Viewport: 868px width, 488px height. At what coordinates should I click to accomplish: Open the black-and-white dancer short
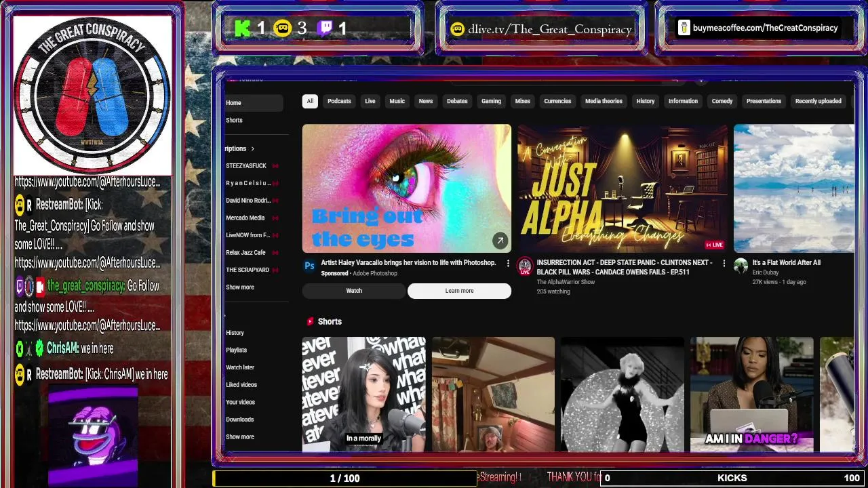click(623, 394)
